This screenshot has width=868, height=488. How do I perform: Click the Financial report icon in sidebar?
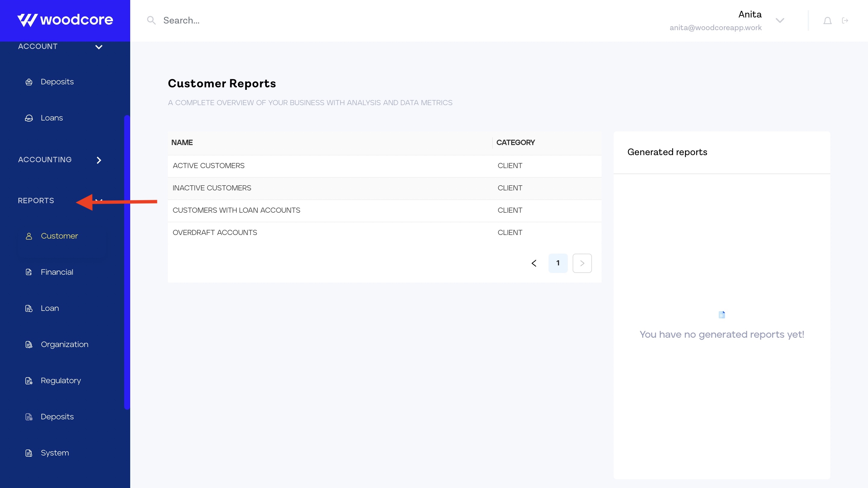click(x=29, y=272)
